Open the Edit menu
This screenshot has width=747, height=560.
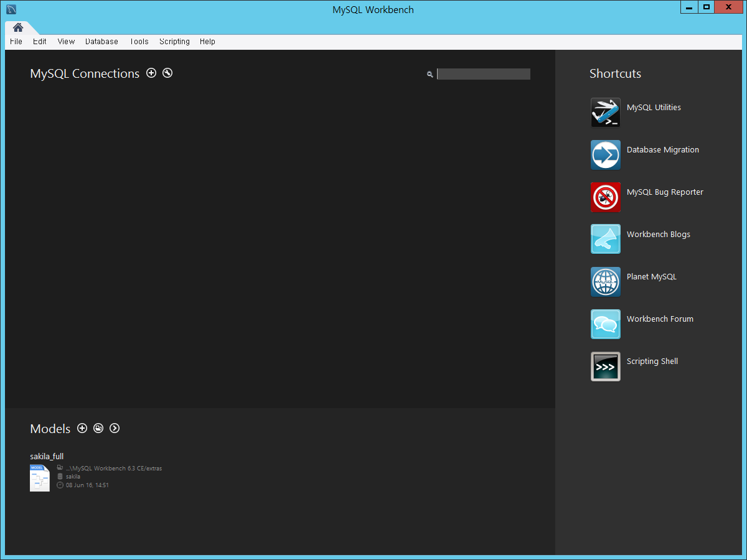tap(40, 42)
